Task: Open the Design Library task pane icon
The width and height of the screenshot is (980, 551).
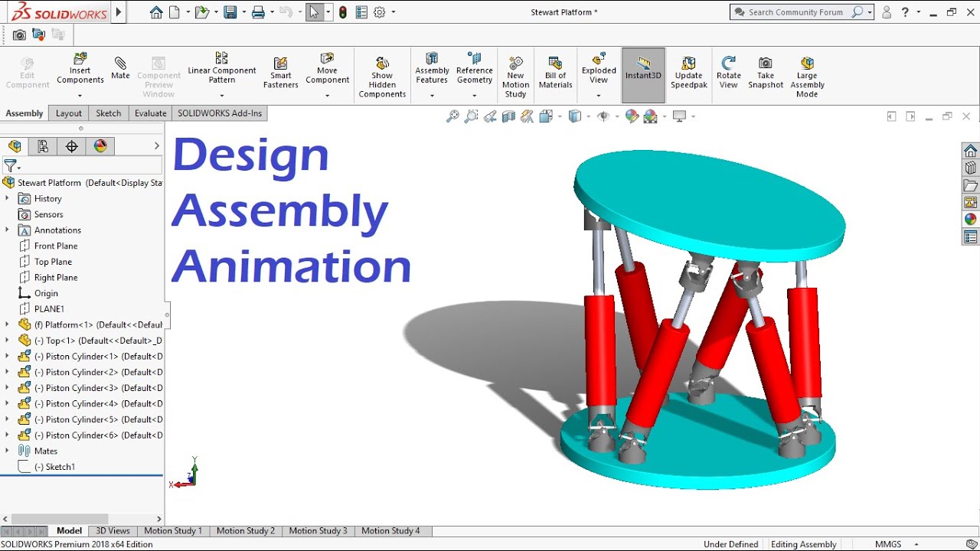Action: click(x=971, y=168)
